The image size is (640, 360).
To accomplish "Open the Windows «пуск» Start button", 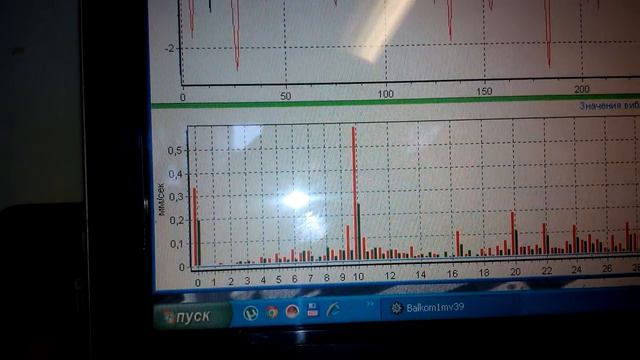I will (x=192, y=316).
